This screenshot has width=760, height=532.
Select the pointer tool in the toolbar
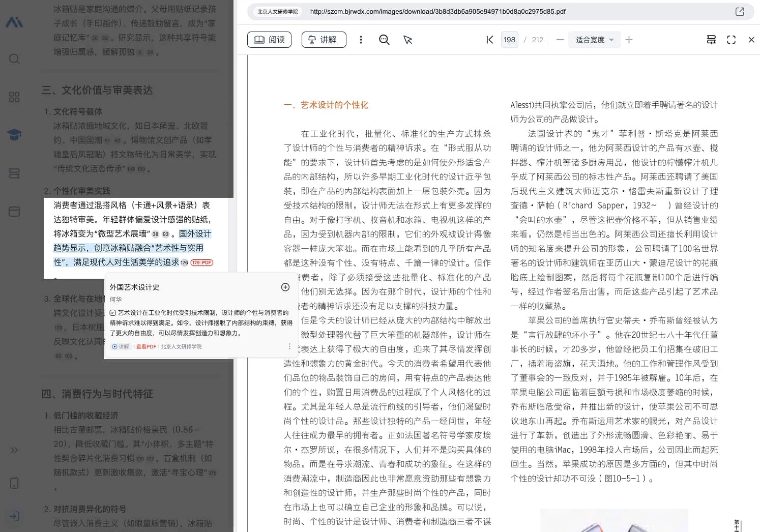point(407,39)
